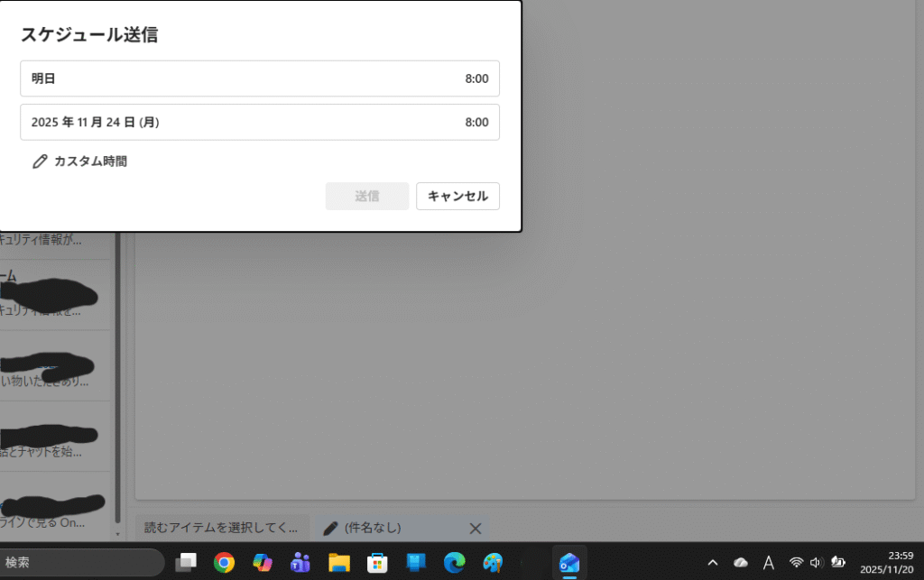Viewport: 924px width, 580px height.
Task: Open File Explorer from the taskbar
Action: pyautogui.click(x=339, y=563)
